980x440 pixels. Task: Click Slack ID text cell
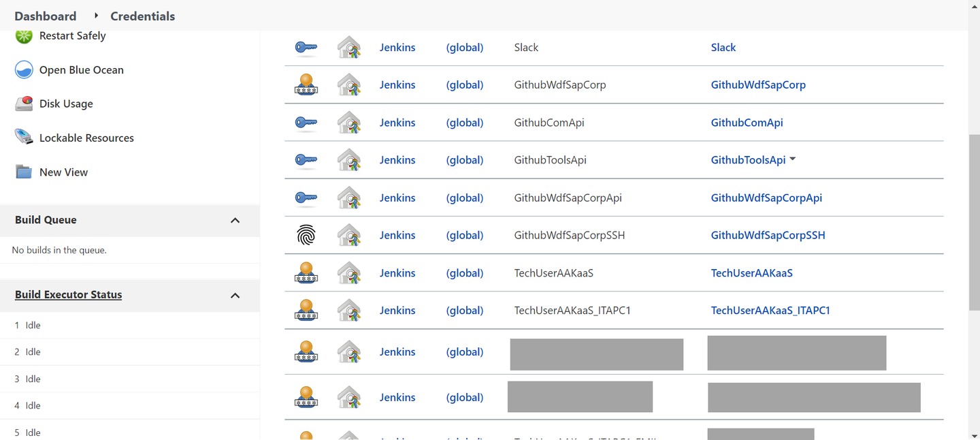[526, 48]
